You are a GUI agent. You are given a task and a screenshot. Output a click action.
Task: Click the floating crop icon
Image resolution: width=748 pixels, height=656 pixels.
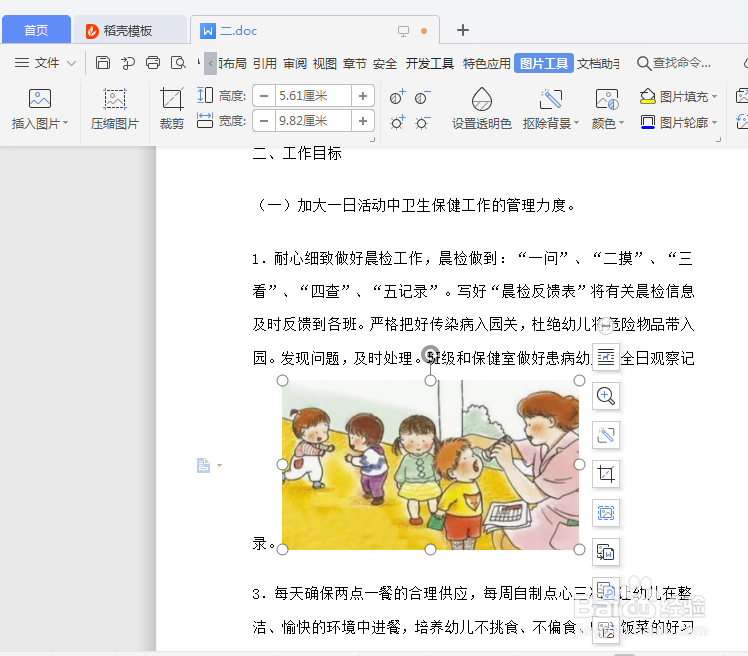606,474
